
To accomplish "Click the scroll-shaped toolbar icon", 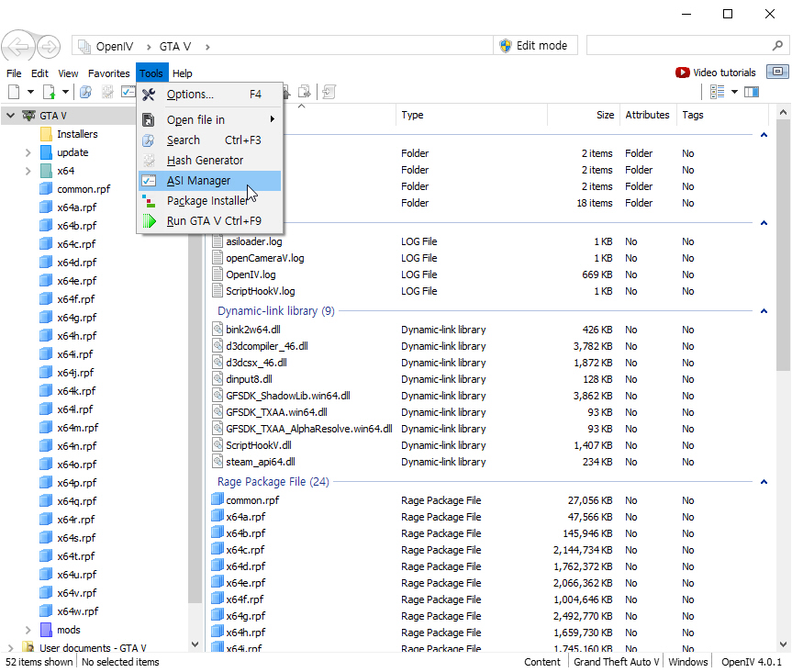I will tap(329, 92).
